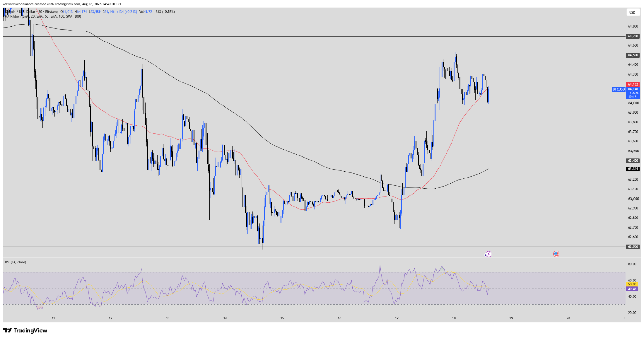This screenshot has width=644, height=339.
Task: Click the 63,400 horizontal line price label
Action: click(633, 161)
